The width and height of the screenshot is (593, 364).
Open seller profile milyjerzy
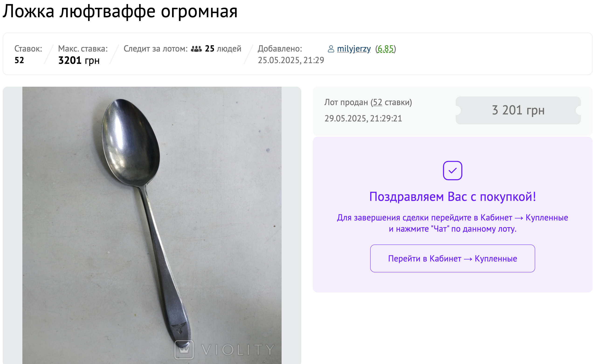coord(354,49)
